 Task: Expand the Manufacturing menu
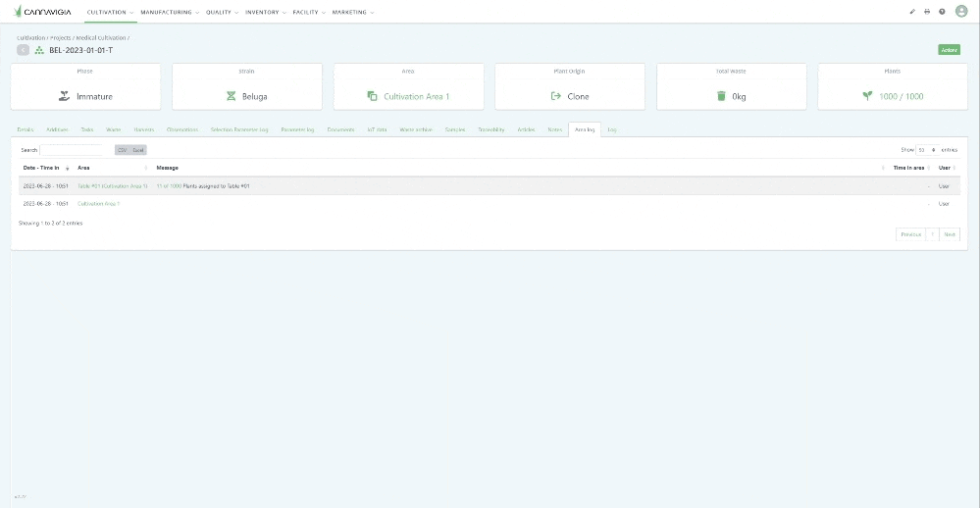[169, 12]
